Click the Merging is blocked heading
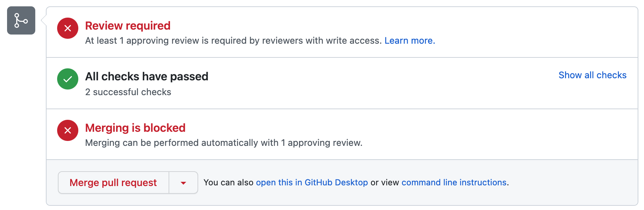This screenshot has height=210, width=644. click(135, 128)
